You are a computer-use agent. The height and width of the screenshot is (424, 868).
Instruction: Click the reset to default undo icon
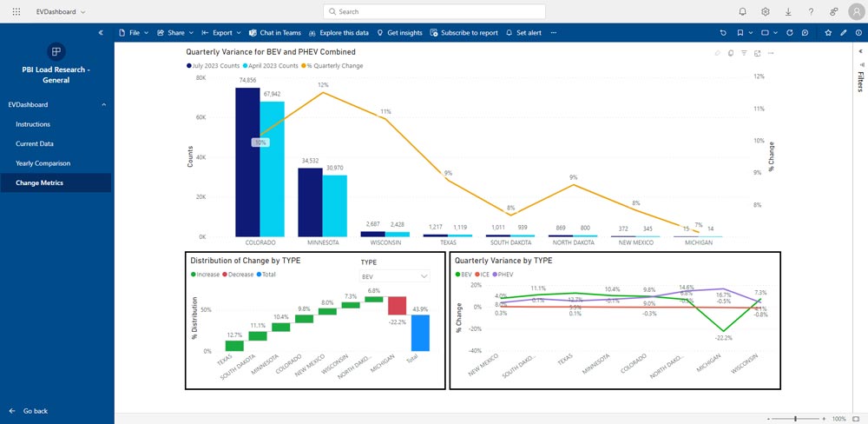click(723, 32)
